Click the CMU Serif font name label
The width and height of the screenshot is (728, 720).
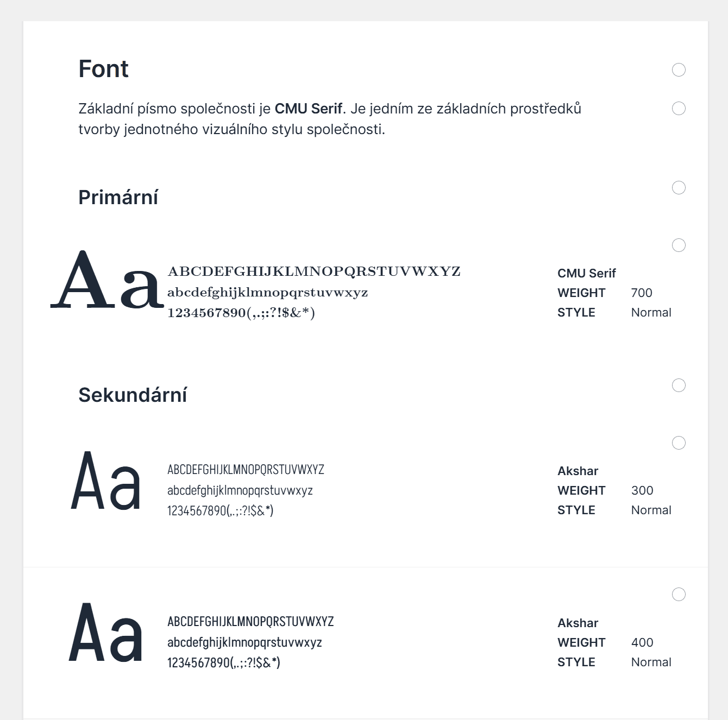tap(586, 273)
